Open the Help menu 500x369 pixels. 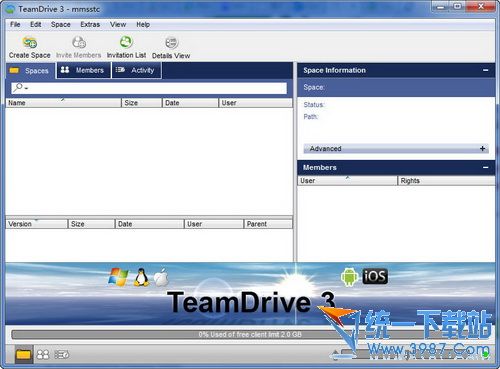click(x=143, y=24)
